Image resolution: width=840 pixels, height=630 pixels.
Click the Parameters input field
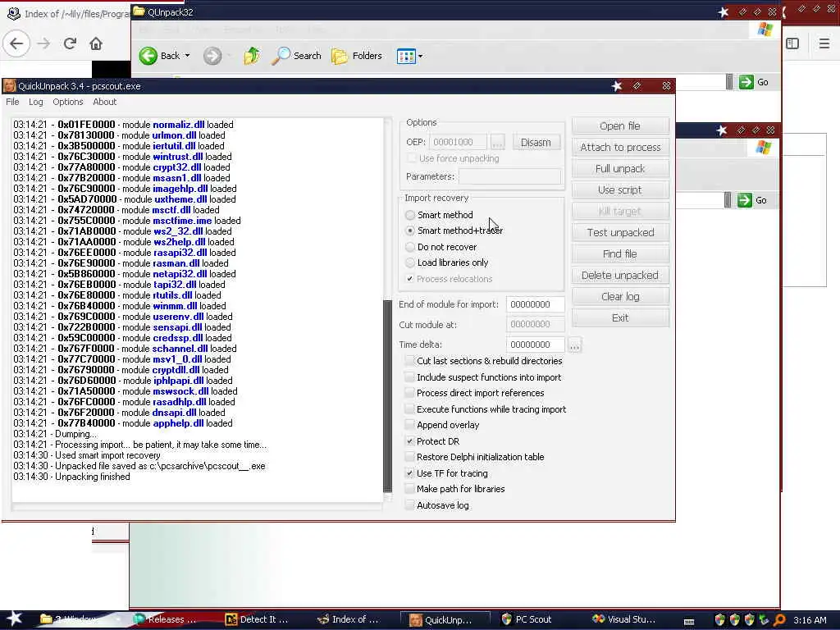(x=509, y=176)
